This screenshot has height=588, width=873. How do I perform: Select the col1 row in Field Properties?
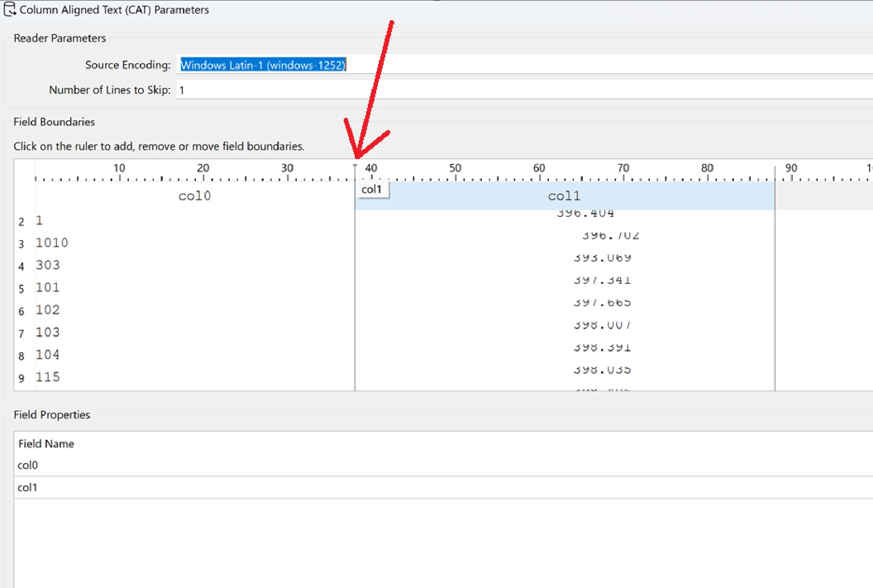tap(28, 487)
